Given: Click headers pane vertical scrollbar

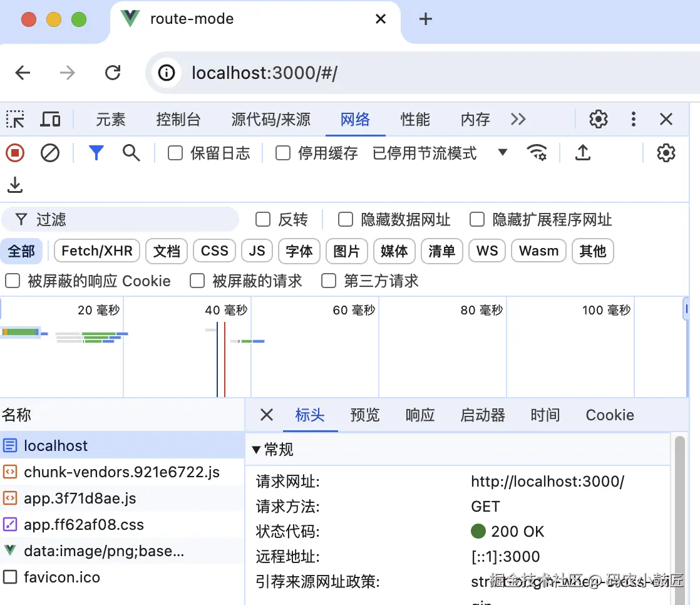Looking at the screenshot, I should click(x=679, y=520).
